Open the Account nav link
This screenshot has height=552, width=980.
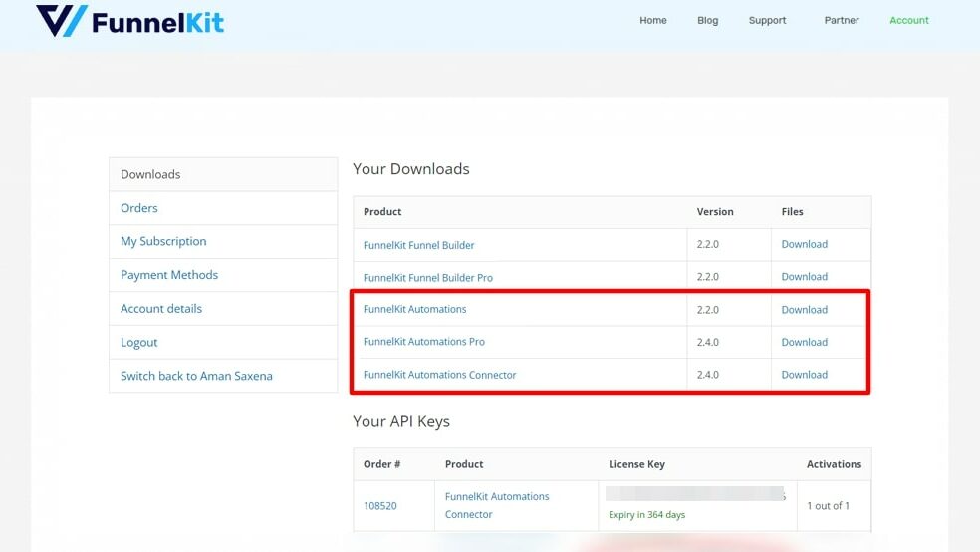coord(908,20)
